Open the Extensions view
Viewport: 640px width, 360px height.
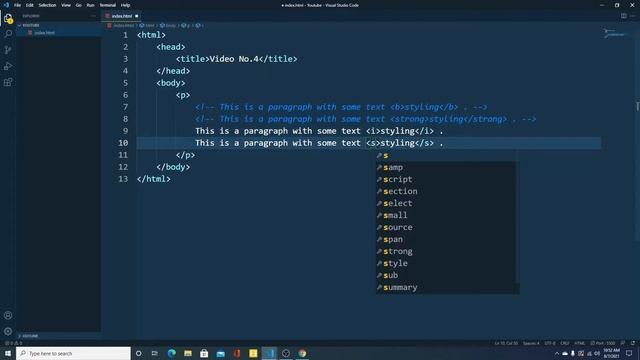[x=8, y=82]
